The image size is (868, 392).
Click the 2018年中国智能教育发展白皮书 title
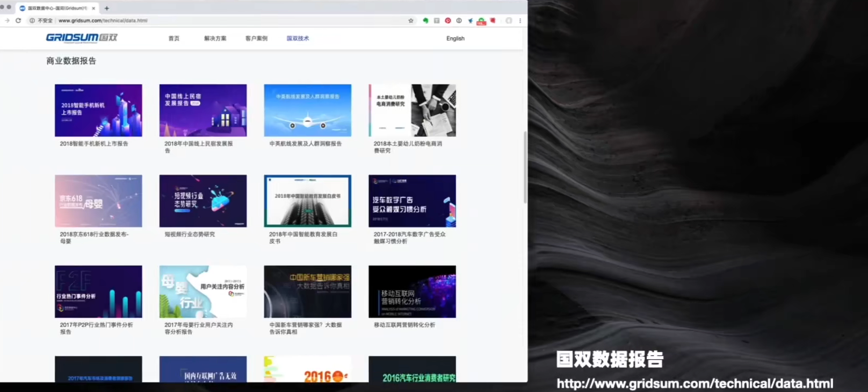click(x=303, y=238)
